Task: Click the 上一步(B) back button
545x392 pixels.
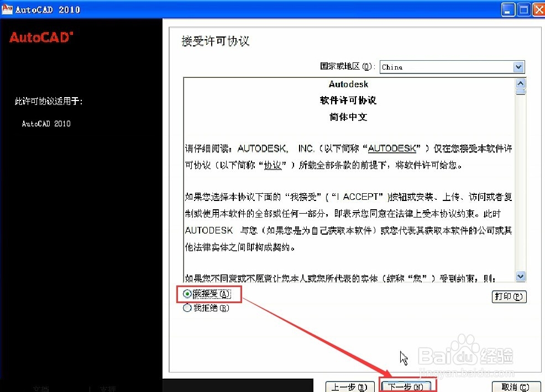Action: click(x=350, y=386)
